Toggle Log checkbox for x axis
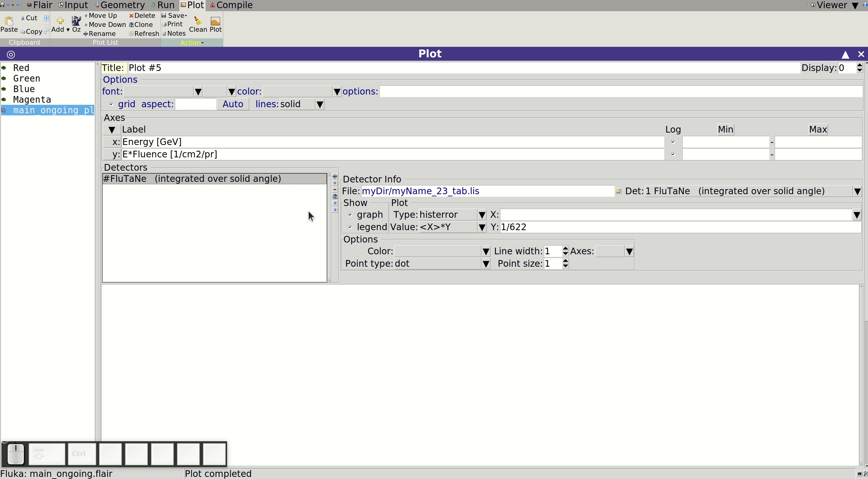 [x=673, y=142]
